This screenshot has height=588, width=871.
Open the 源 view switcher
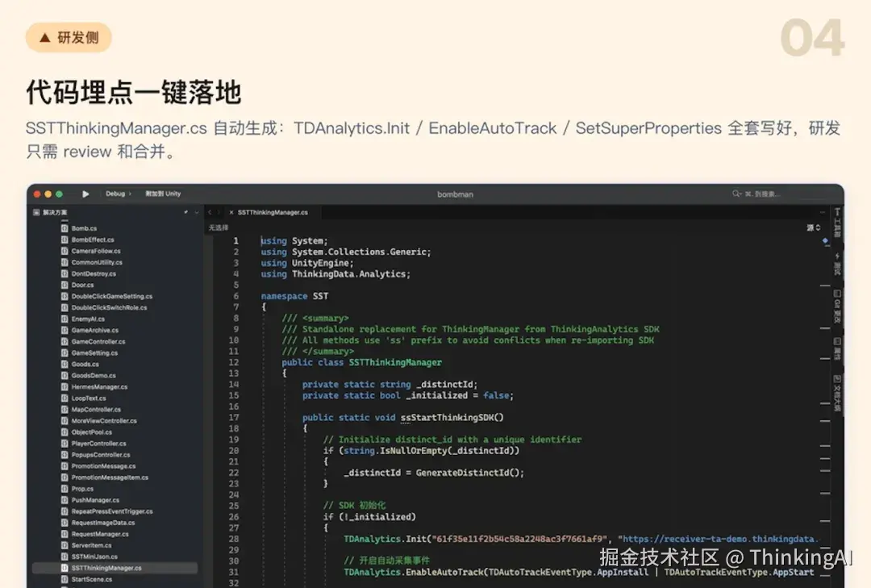click(x=814, y=228)
